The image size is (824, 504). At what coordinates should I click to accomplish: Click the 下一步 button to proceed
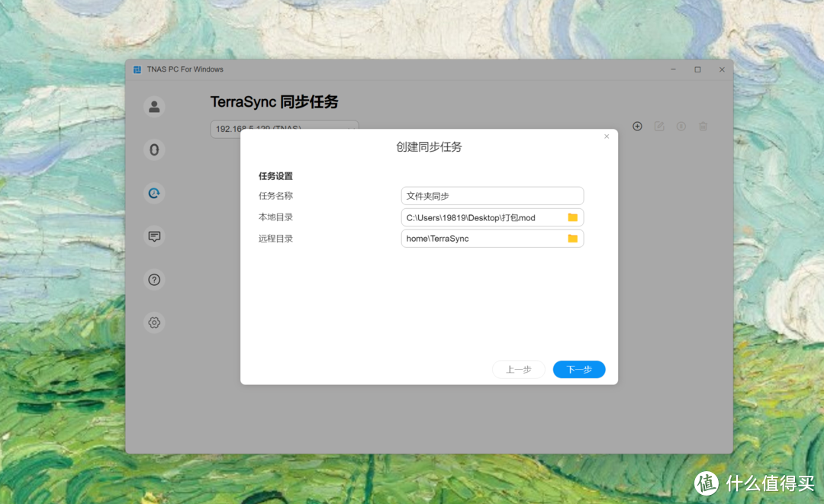[x=578, y=369]
